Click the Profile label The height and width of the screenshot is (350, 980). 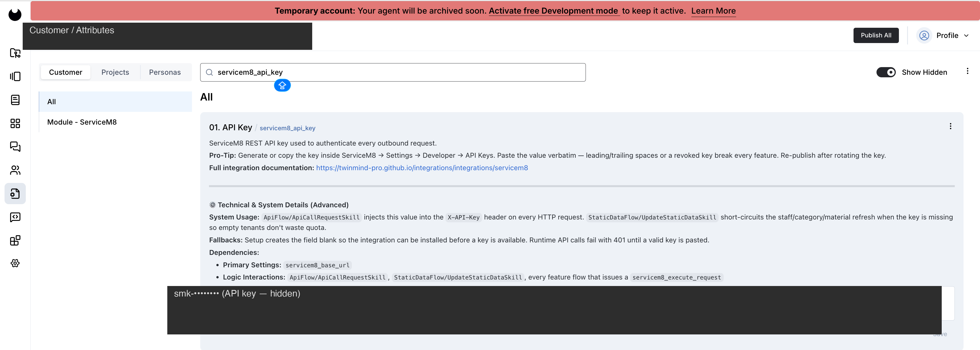pos(947,35)
